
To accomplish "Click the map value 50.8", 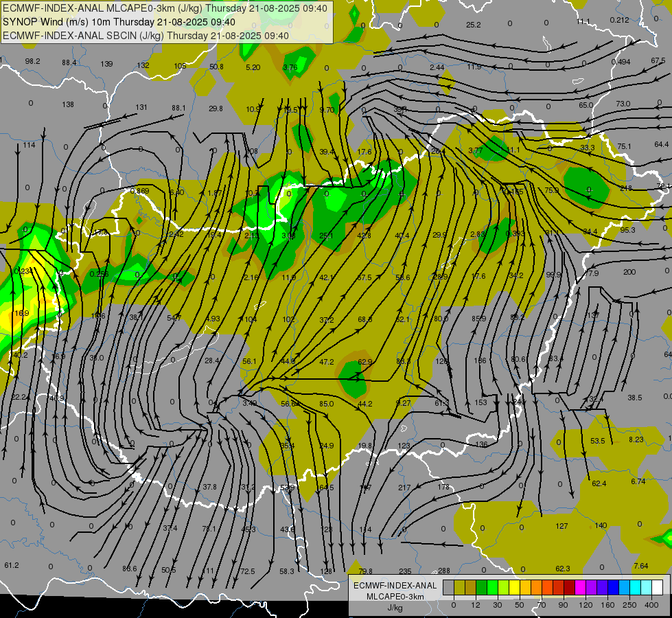I will pos(216,67).
